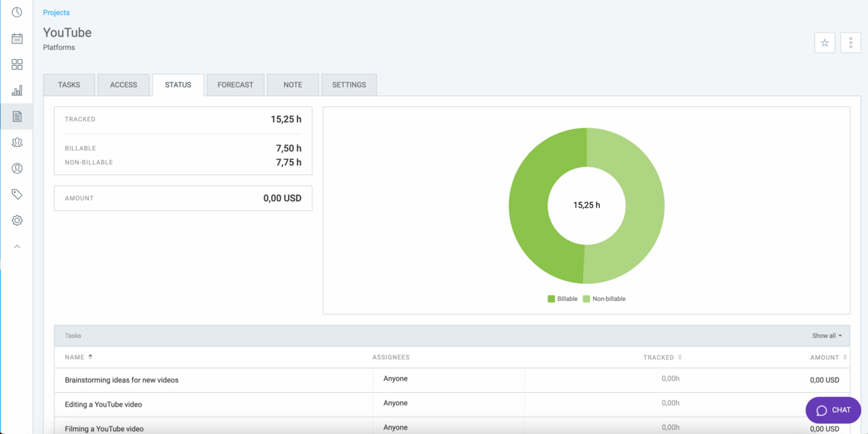Open the calendar icon in sidebar
868x434 pixels.
[17, 38]
